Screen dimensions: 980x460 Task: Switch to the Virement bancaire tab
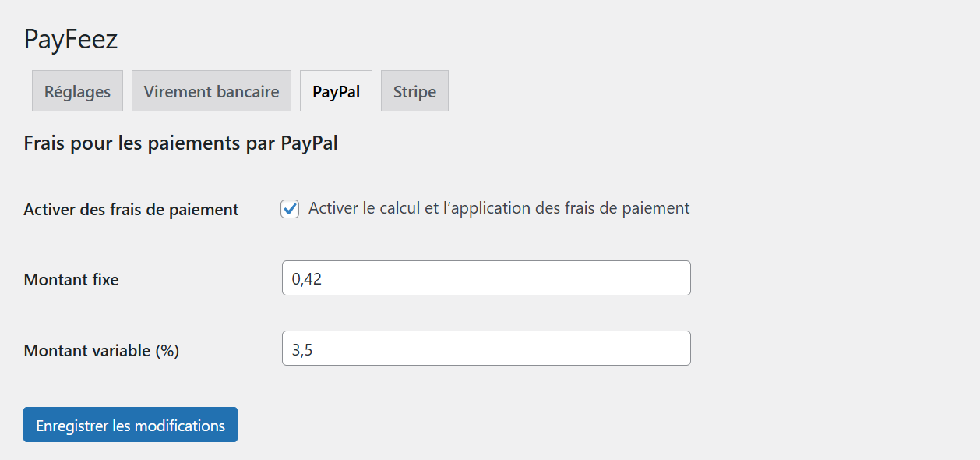pos(211,91)
